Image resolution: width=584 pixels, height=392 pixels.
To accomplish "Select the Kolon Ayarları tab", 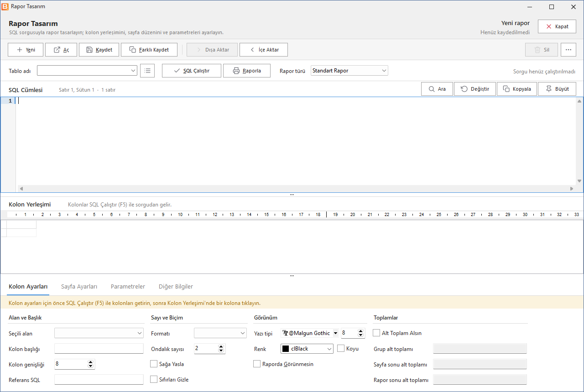I will click(28, 287).
